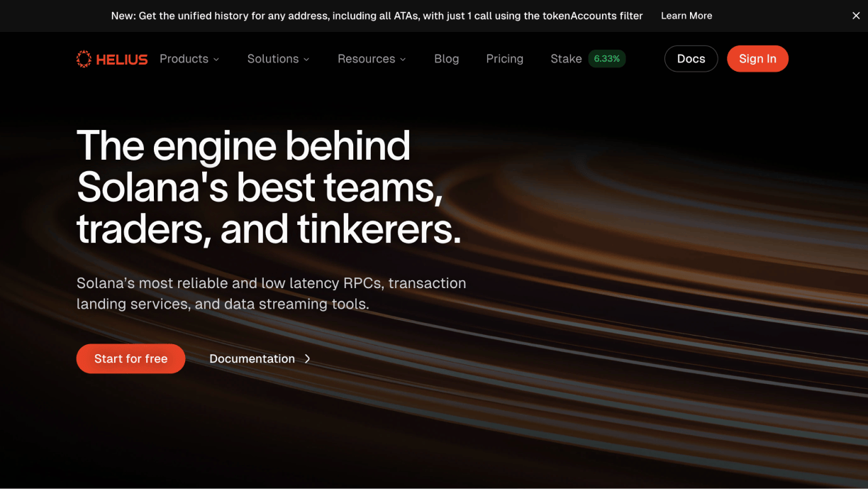Open the Docs button in the header
868x489 pixels.
click(x=691, y=59)
